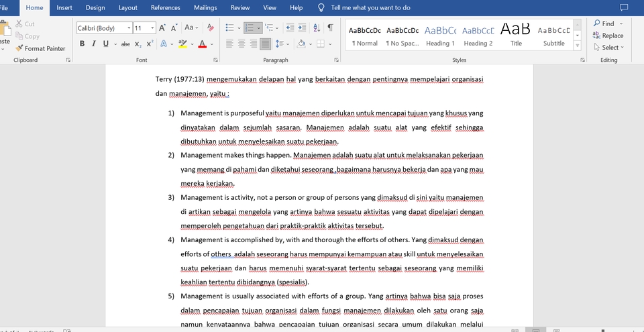Clear all formatting eraser icon
The height and width of the screenshot is (332, 644).
point(211,27)
